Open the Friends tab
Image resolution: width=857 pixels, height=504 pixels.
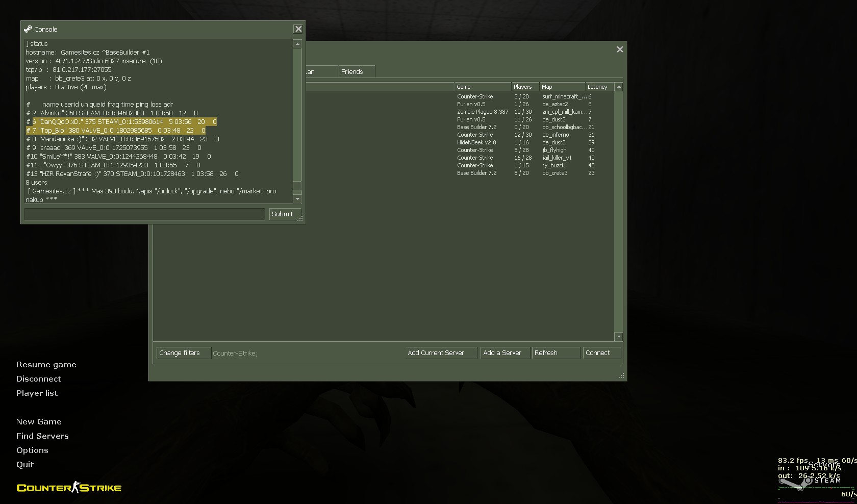point(357,72)
